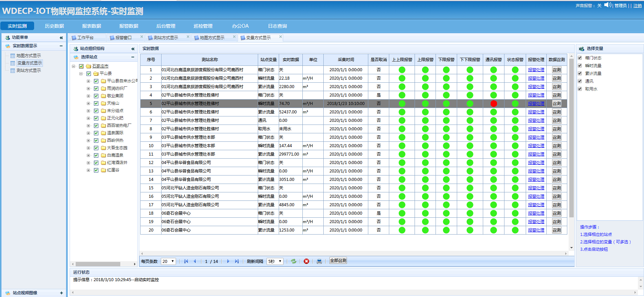Click 注销 logout link

[x=638, y=6]
